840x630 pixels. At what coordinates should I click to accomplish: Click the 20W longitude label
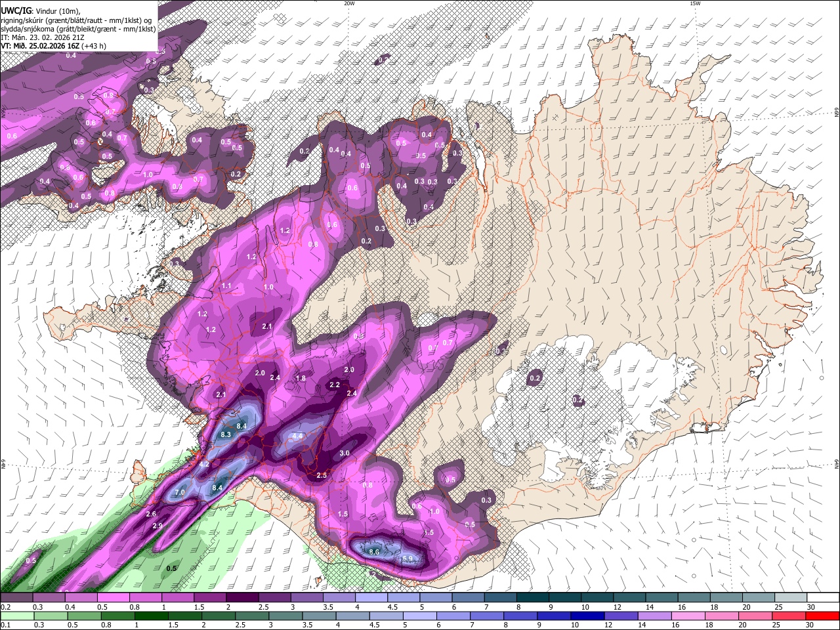click(x=349, y=3)
